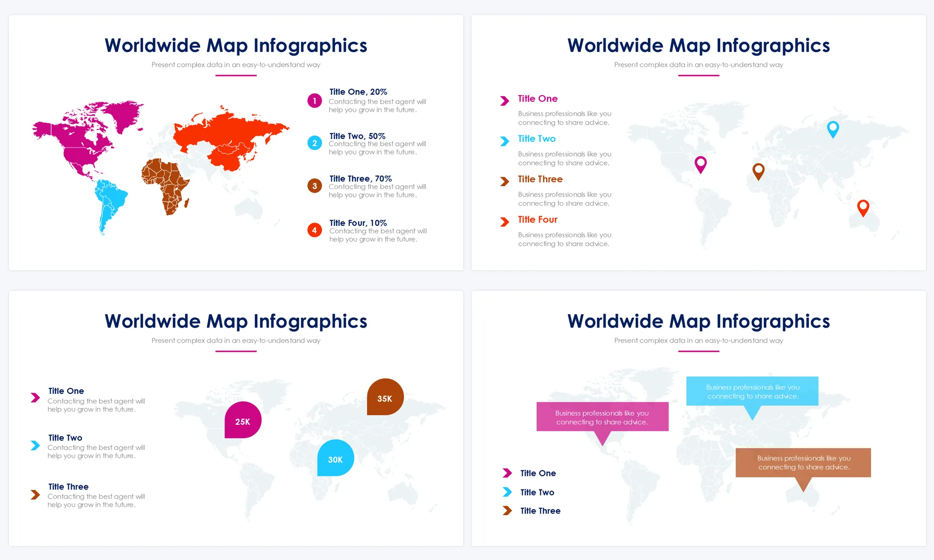Screen dimensions: 934x560
Task: Click the brown numbered circle 3
Action: point(314,186)
